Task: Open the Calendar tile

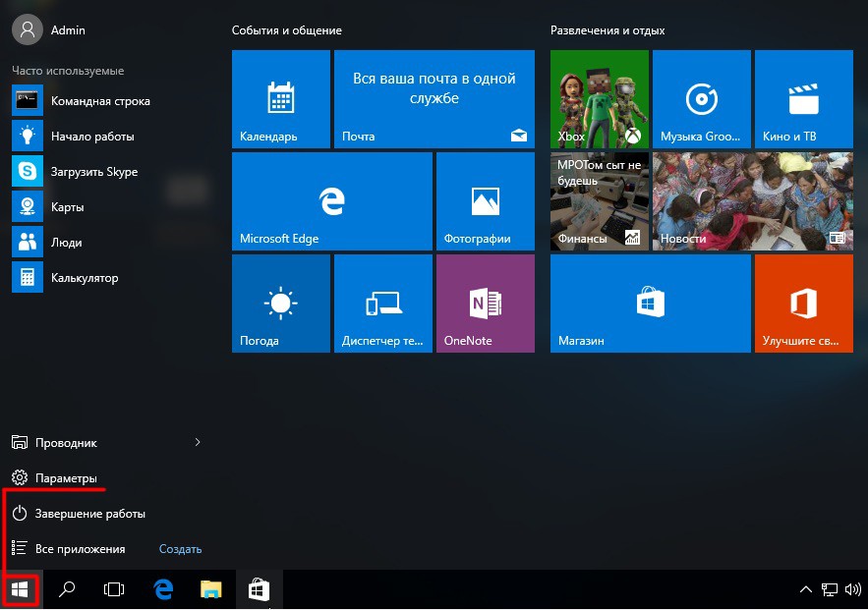Action: 281,99
